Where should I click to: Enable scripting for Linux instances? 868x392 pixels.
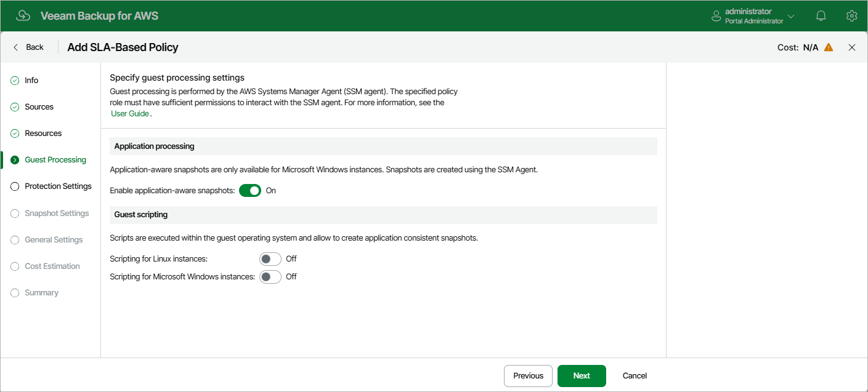coord(270,258)
